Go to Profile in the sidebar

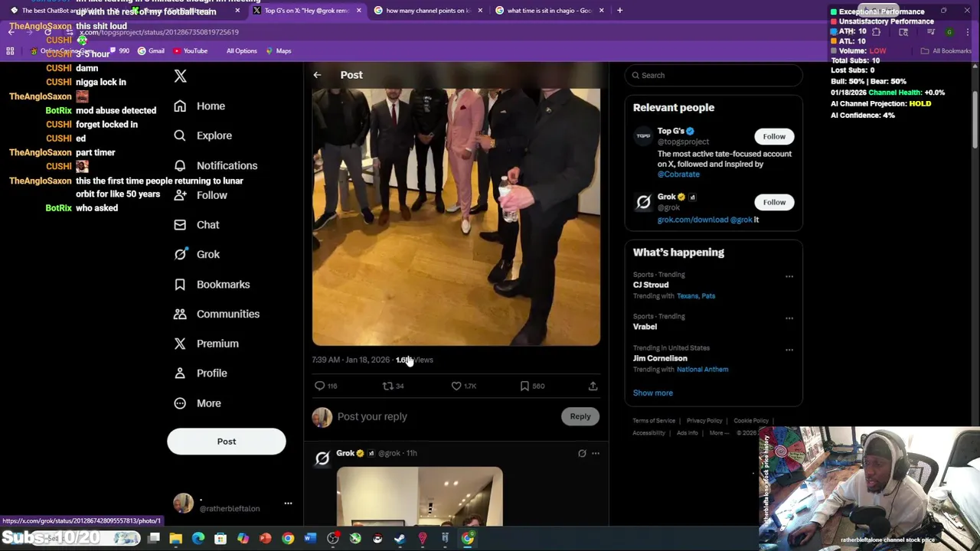coord(200,373)
